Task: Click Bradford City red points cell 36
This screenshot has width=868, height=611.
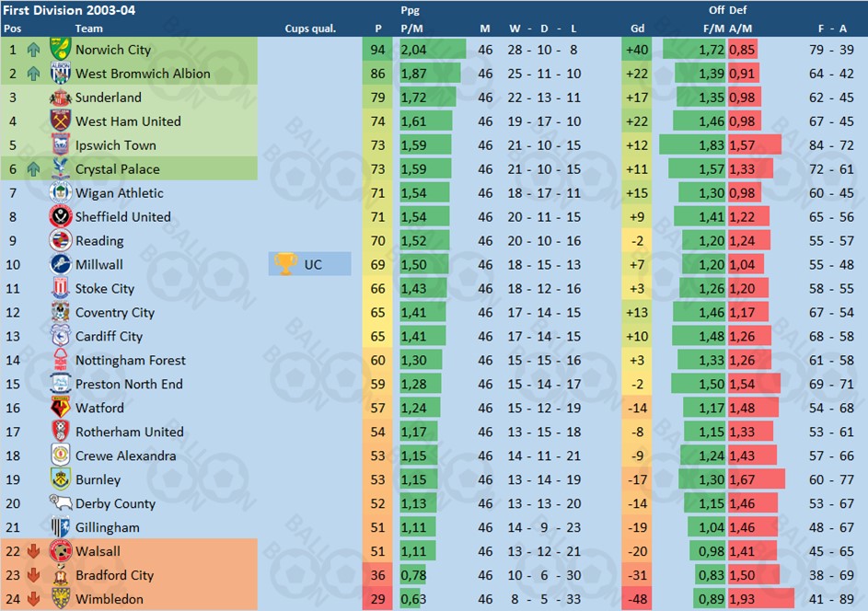Action: pyautogui.click(x=377, y=575)
